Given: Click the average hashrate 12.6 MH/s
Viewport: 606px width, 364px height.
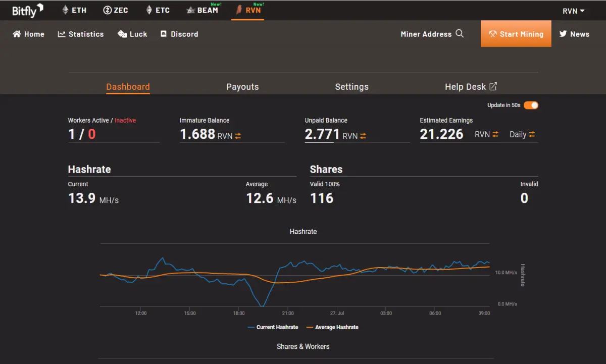Looking at the screenshot, I should tap(271, 198).
